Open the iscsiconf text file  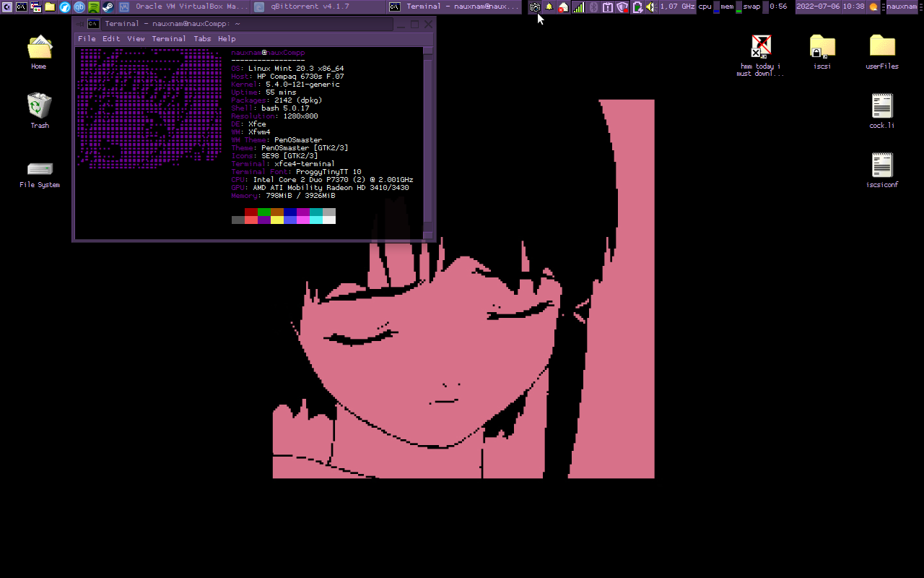click(x=882, y=170)
